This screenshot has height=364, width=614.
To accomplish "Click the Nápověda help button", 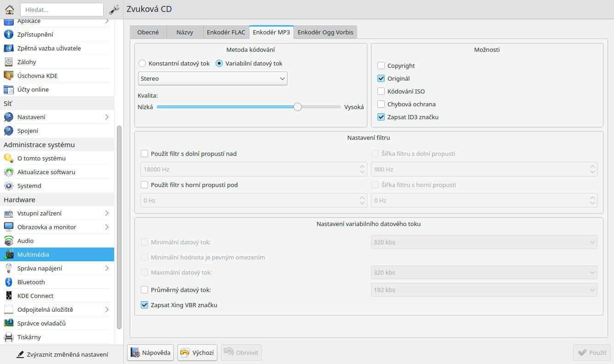I will pyautogui.click(x=150, y=353).
